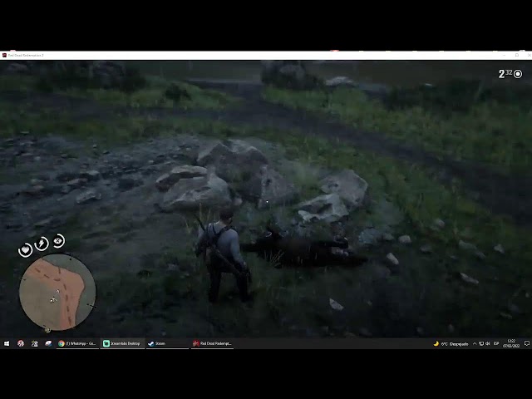Minimize the Red Dead Redemption 2 window
The image size is (532, 399).
click(x=505, y=55)
